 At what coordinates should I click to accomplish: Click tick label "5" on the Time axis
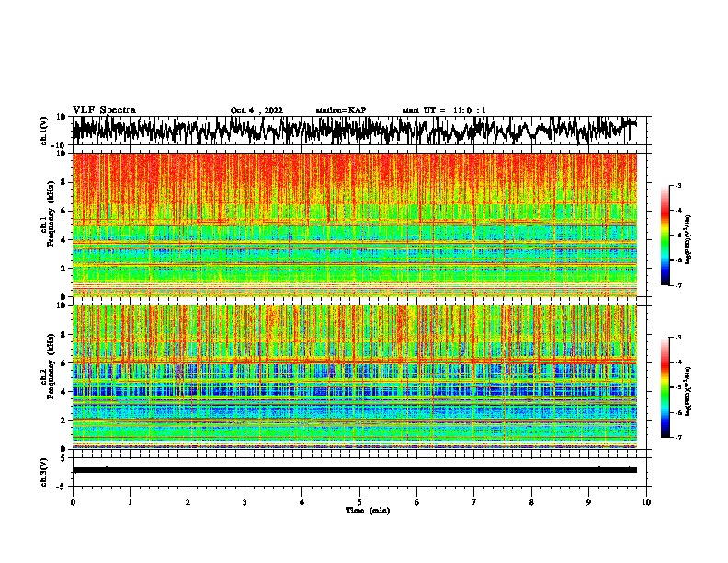359,502
